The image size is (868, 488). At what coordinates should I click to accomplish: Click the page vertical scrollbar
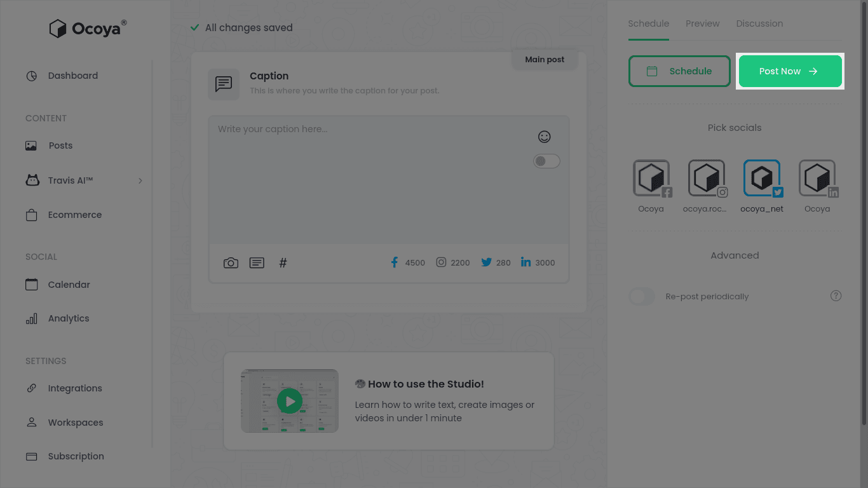tap(864, 213)
